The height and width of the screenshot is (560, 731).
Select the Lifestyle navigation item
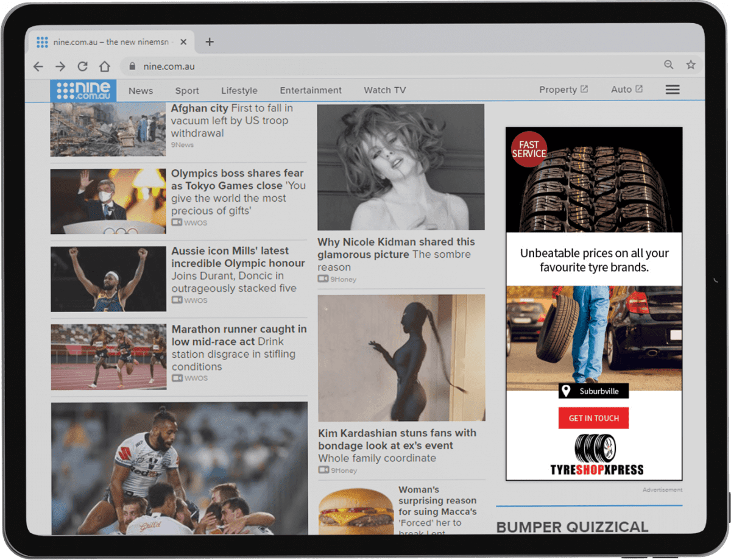pyautogui.click(x=239, y=91)
